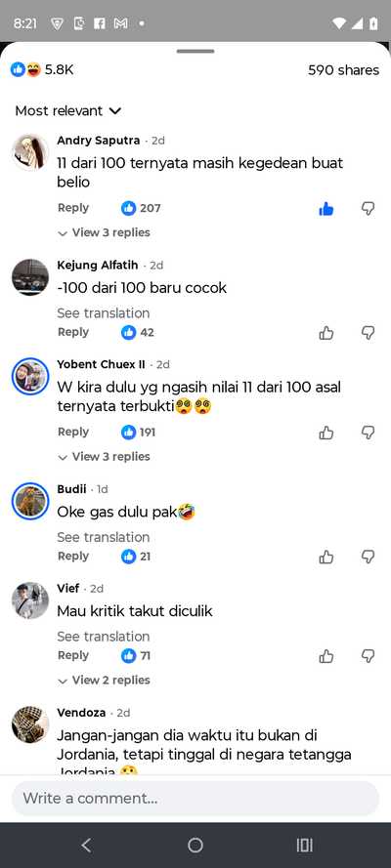Dislike Budii's comment
This screenshot has width=391, height=868.
click(368, 557)
